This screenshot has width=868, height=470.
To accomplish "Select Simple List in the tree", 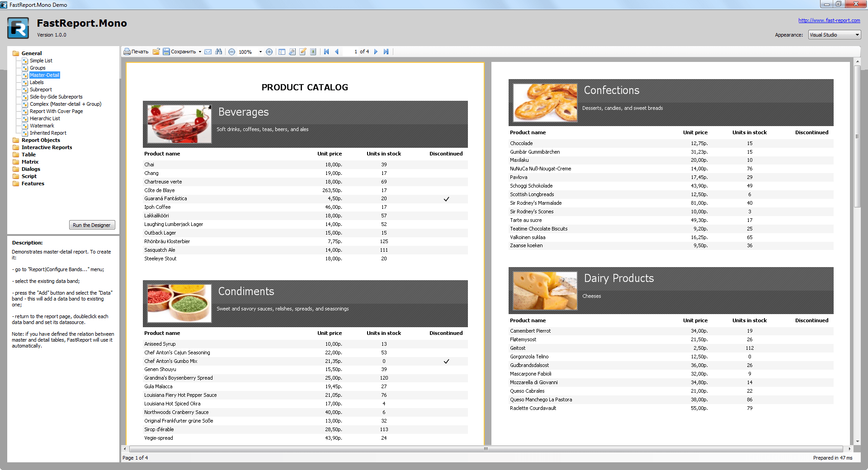I will pyautogui.click(x=41, y=61).
